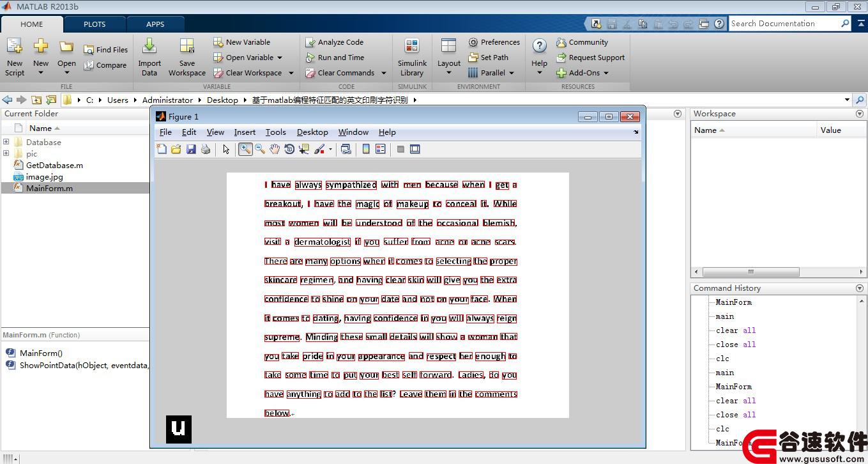Select GetDatabase.m in Current Folder
Image resolution: width=868 pixels, height=464 pixels.
[x=54, y=165]
